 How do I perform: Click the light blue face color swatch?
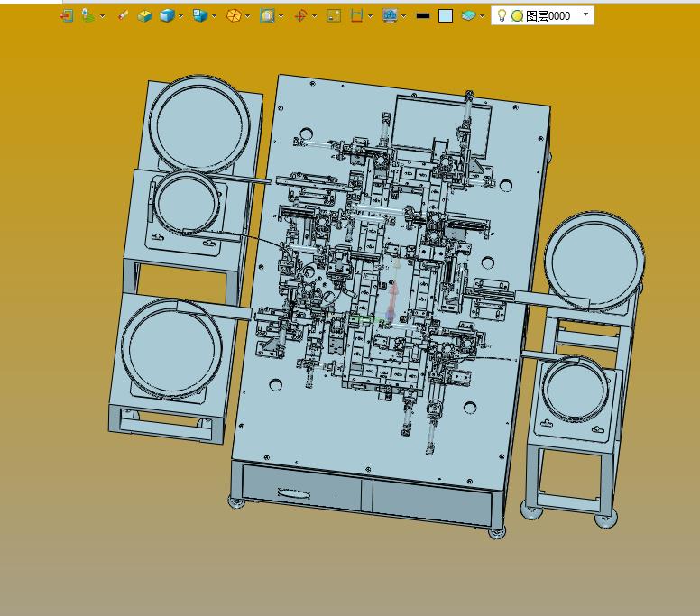point(446,16)
